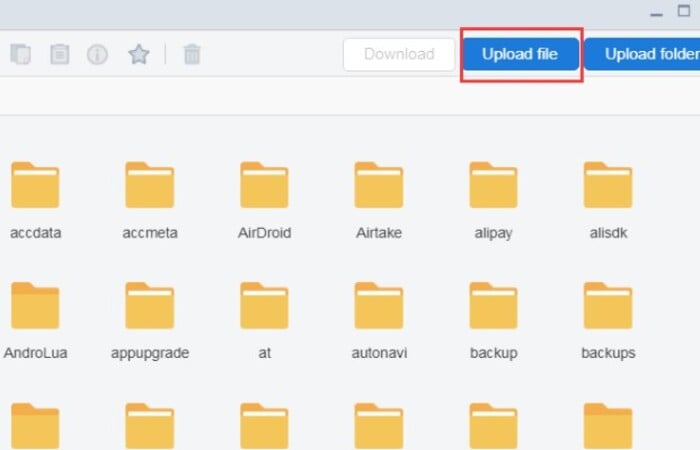
Task: Select the backups folder icon
Action: click(608, 305)
